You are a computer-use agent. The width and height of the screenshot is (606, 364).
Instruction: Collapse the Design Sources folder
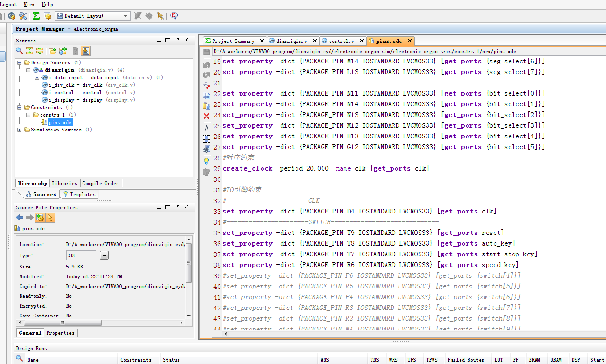[20, 62]
